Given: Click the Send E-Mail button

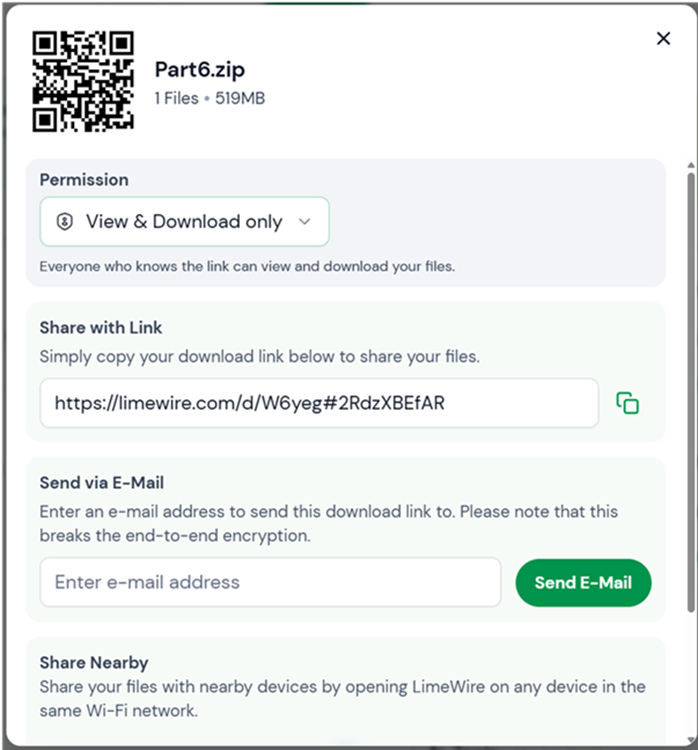Looking at the screenshot, I should [583, 583].
